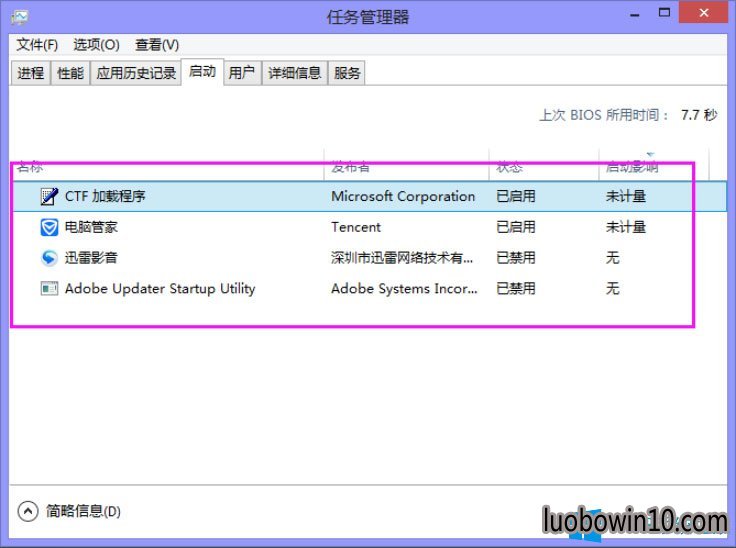Click 无 impact for 迅雷影音
The height and width of the screenshot is (548, 736).
(x=613, y=258)
